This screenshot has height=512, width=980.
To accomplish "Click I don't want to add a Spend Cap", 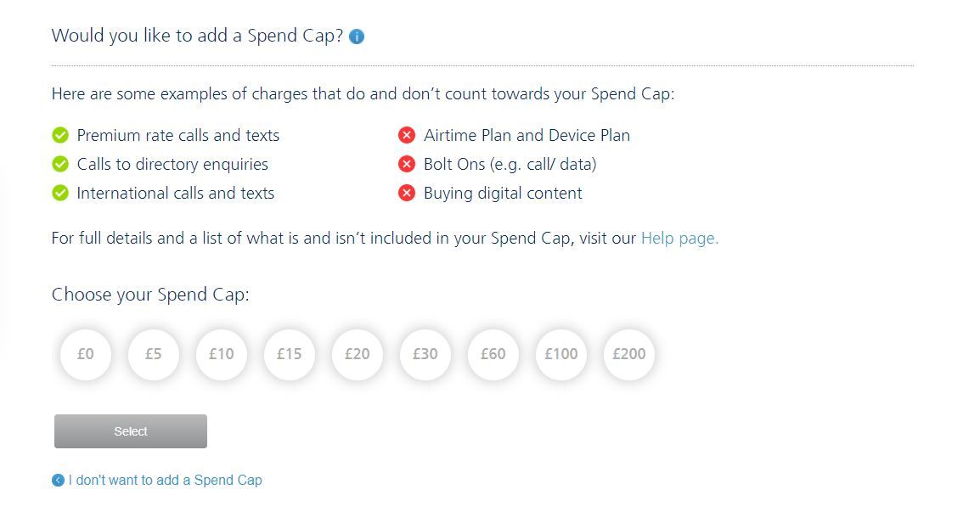I will coord(165,480).
